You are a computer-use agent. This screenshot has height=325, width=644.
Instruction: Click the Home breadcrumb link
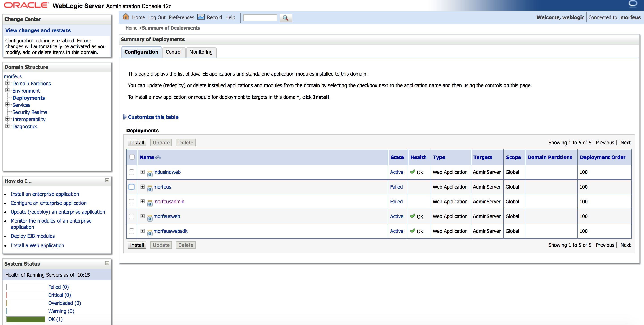coord(132,28)
